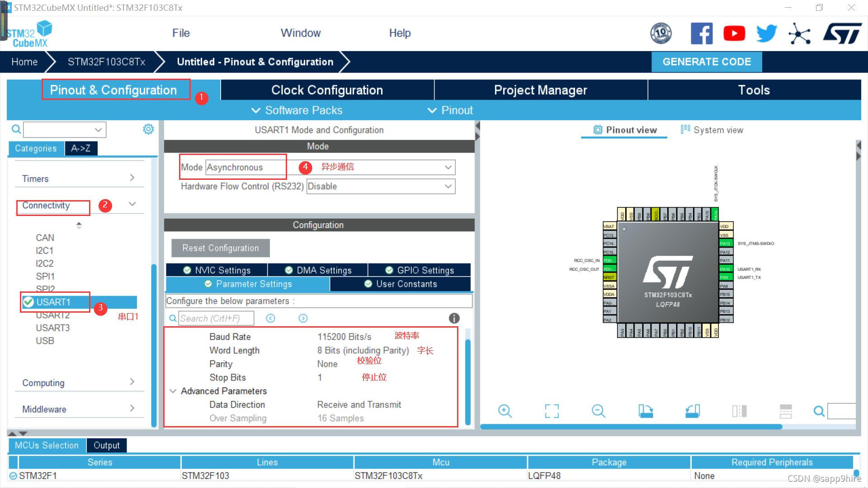
Task: Rotate the chip counter-clockwise
Action: (x=693, y=411)
